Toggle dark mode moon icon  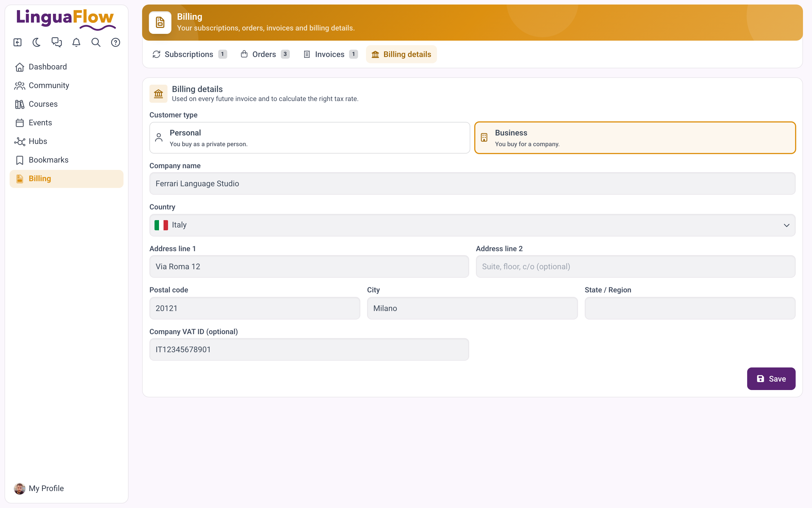[37, 42]
